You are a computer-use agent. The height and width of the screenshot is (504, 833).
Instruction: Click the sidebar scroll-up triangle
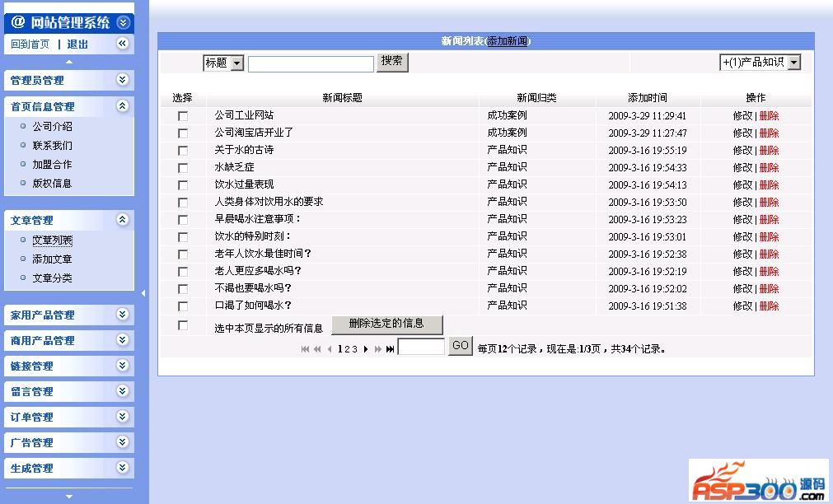[x=69, y=62]
